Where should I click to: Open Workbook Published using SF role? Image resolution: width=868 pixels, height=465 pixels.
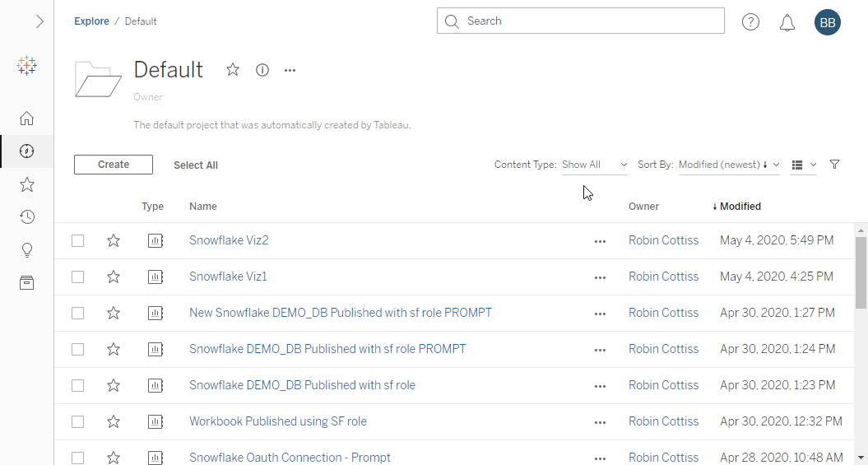tap(278, 421)
